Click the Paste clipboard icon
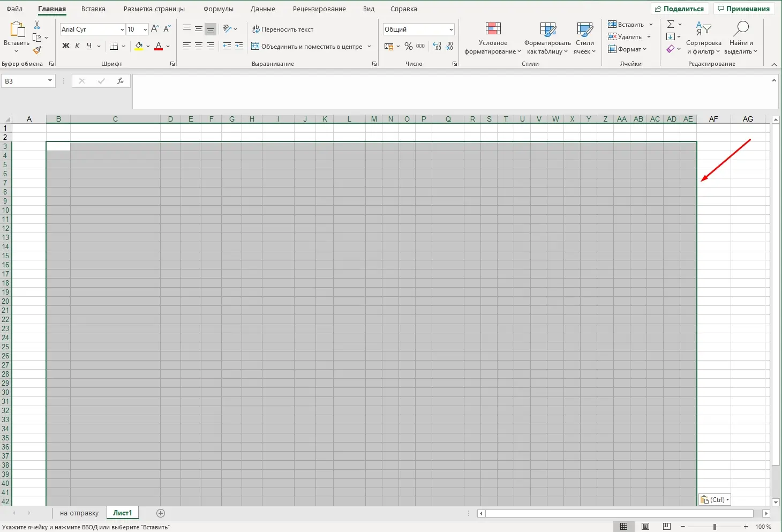This screenshot has width=782, height=532. [x=17, y=29]
